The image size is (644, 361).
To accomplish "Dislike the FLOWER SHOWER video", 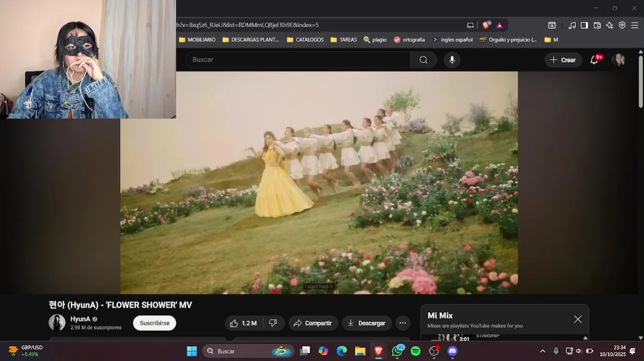I will (273, 323).
